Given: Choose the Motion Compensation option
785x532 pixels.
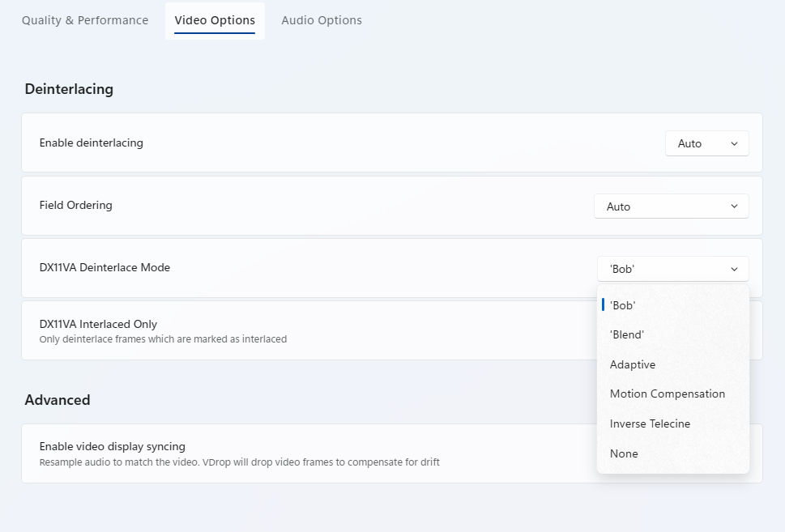Looking at the screenshot, I should click(x=668, y=394).
